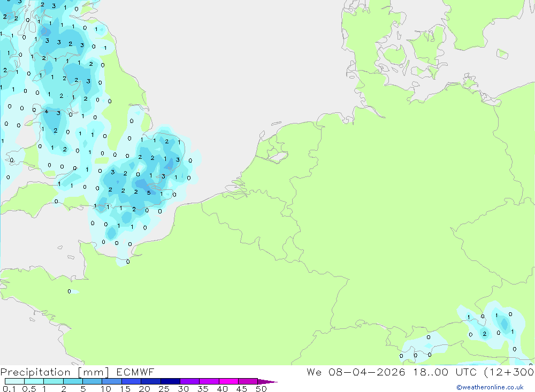Select the 0.1–0.5 mm legend swatch

coord(14,381)
